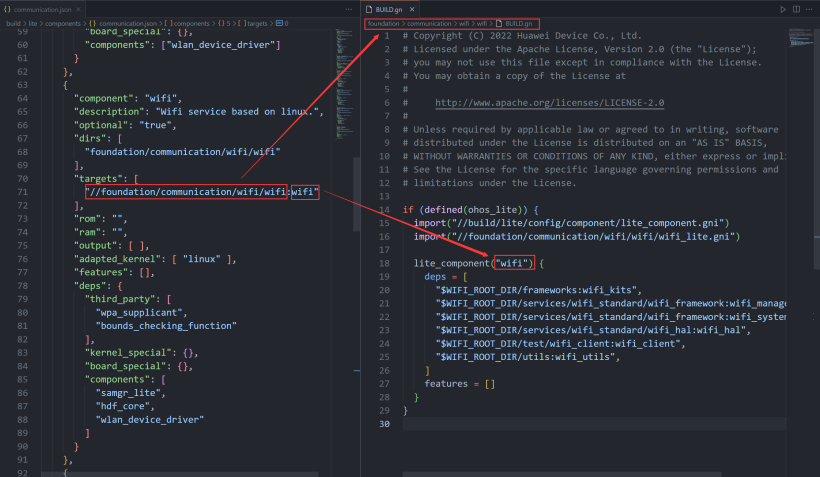Open the 'components' folder breadcrumb after lite
820x477 pixels.
(x=63, y=24)
